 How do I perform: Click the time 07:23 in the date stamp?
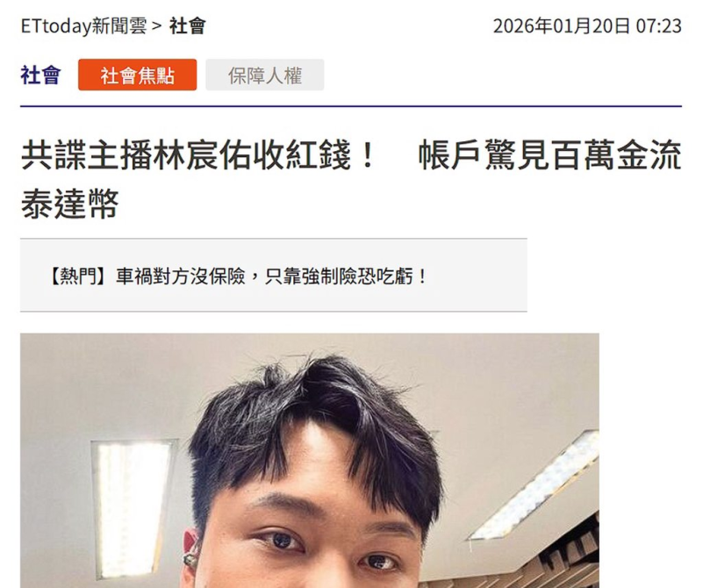(x=659, y=26)
